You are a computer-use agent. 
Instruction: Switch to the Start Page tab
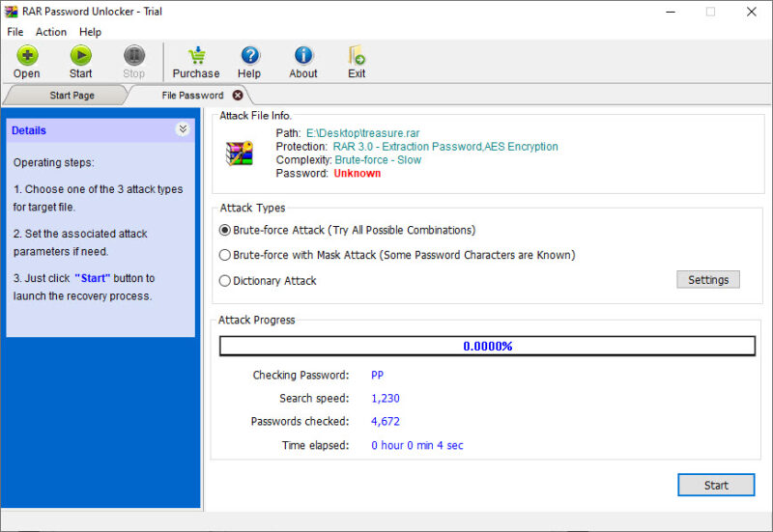tap(72, 95)
